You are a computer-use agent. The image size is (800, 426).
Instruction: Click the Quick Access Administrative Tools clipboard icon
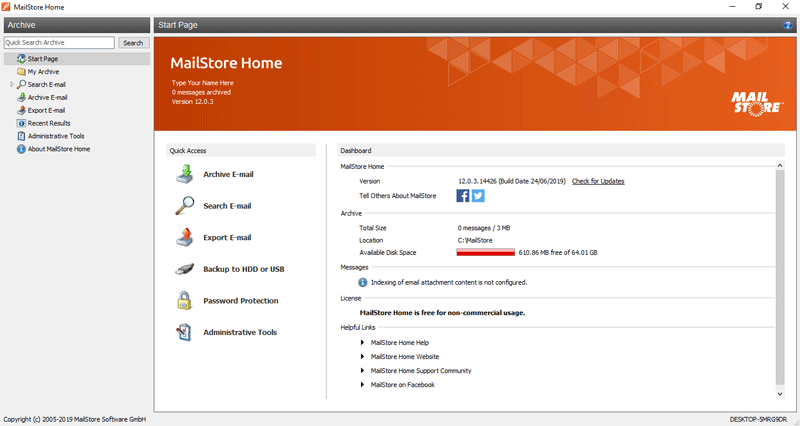tap(184, 332)
